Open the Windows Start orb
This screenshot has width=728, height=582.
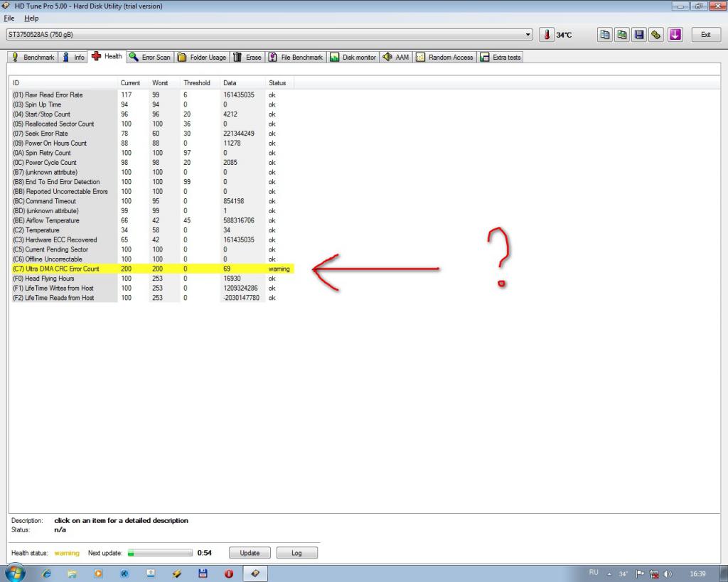15,573
